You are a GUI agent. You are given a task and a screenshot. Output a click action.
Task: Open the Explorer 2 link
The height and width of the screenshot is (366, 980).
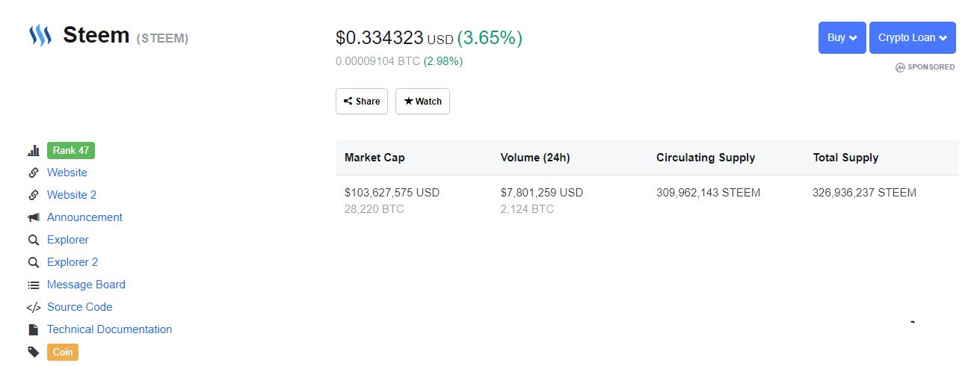73,262
